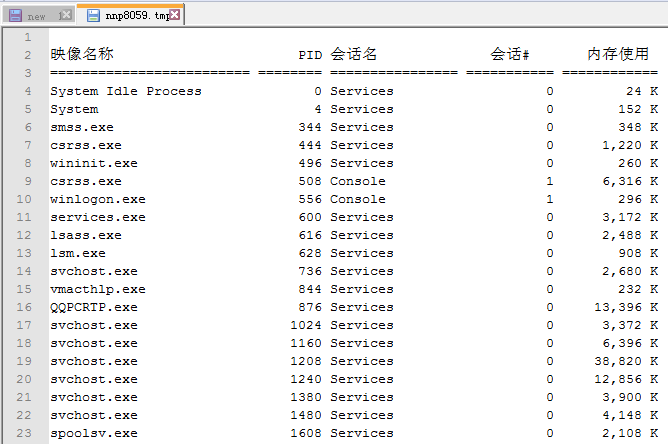The image size is (668, 444).
Task: Click the '内存使用' header text
Action: point(617,54)
